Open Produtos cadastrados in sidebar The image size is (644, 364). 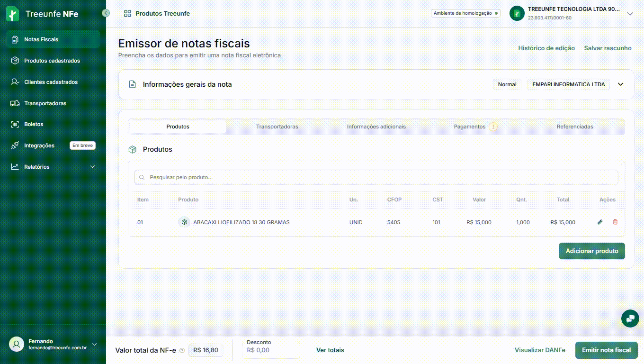coord(52,61)
